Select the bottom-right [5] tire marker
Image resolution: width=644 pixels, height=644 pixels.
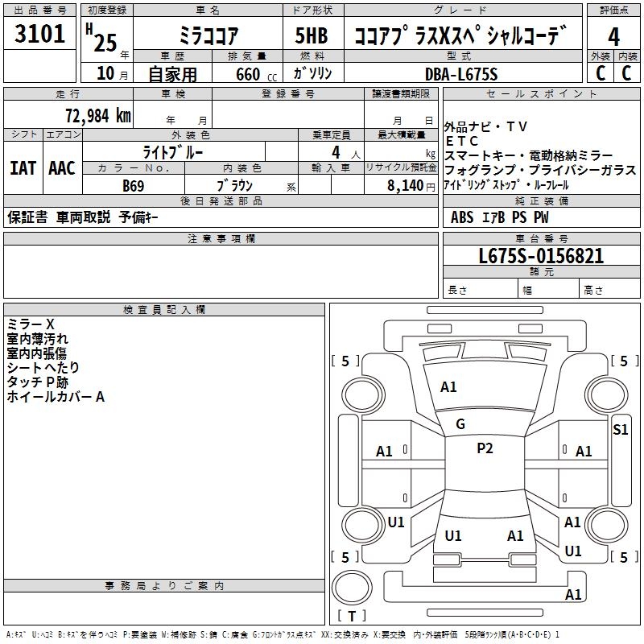(x=624, y=557)
